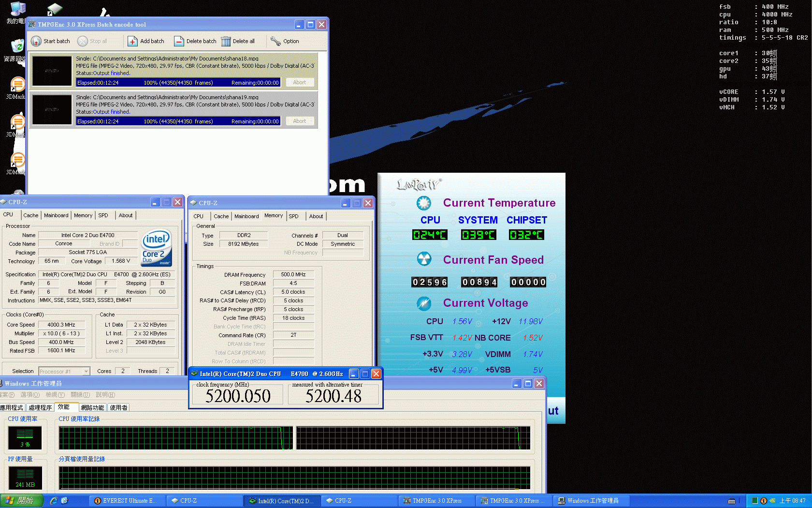Open the 說明(H) menu in Task Manager
812x508 pixels.
[x=105, y=395]
